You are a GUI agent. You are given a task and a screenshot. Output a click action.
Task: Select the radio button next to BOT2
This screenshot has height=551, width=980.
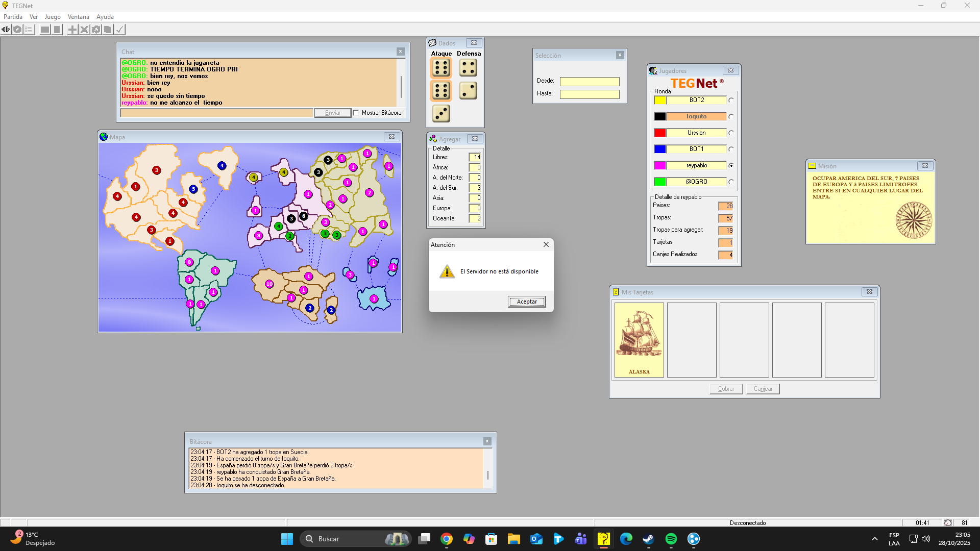click(x=731, y=101)
